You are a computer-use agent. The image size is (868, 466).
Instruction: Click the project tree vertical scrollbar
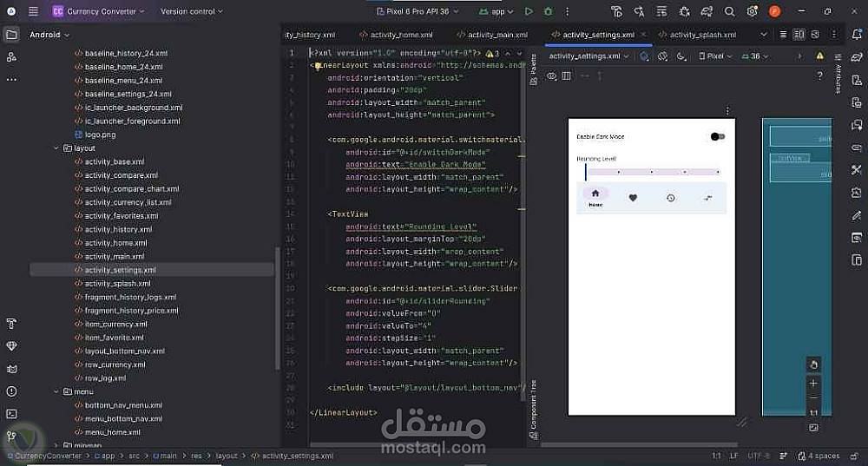pyautogui.click(x=278, y=309)
